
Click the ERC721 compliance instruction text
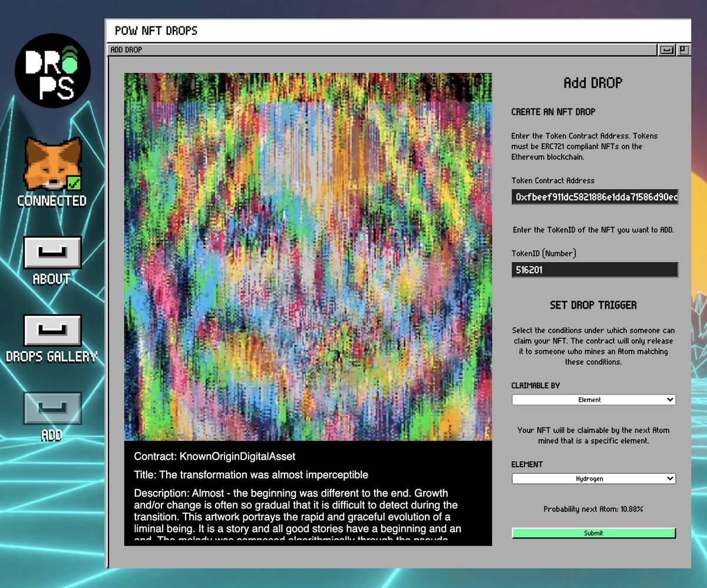tap(584, 147)
